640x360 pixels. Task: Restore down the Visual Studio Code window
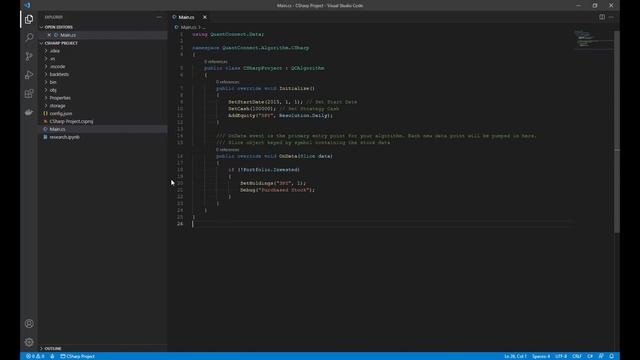tap(595, 5)
